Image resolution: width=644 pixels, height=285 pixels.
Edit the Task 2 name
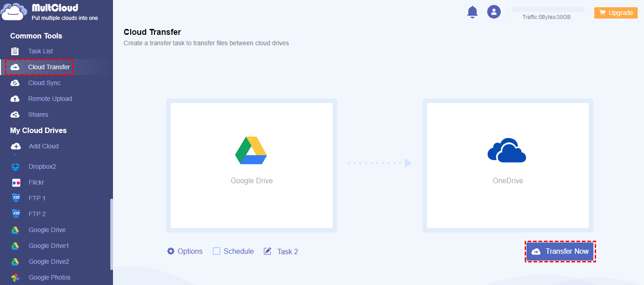pos(287,252)
